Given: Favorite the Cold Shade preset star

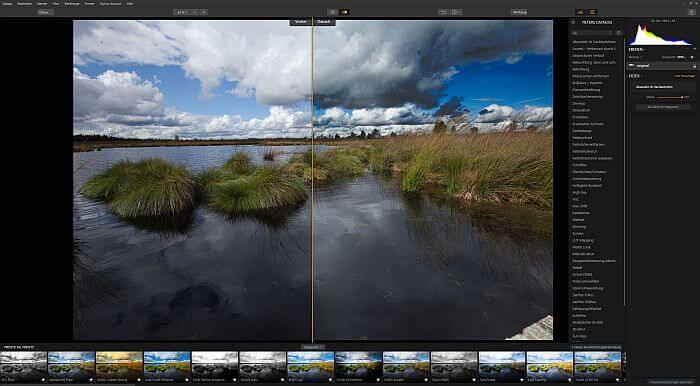Looking at the screenshot, I should (x=522, y=380).
